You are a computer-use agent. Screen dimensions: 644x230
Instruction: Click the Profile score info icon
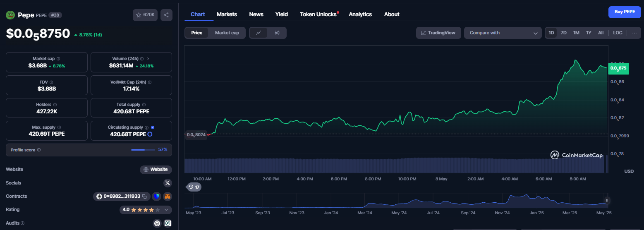(39, 150)
